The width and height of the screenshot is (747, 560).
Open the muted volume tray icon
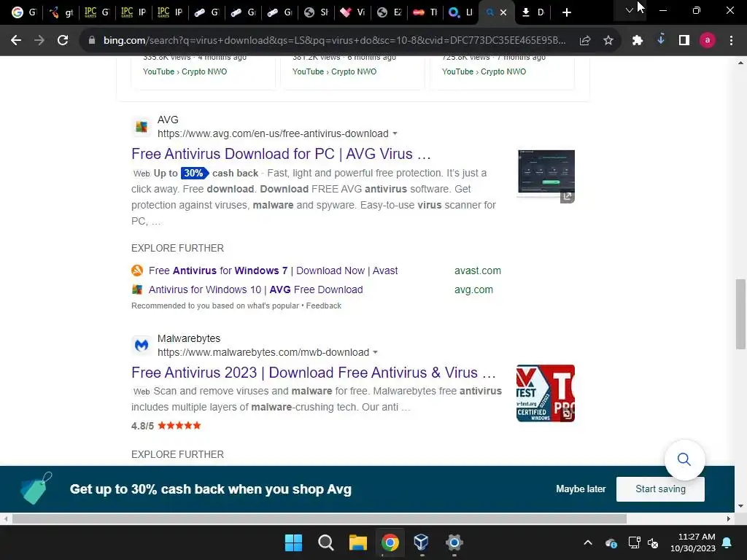(653, 542)
